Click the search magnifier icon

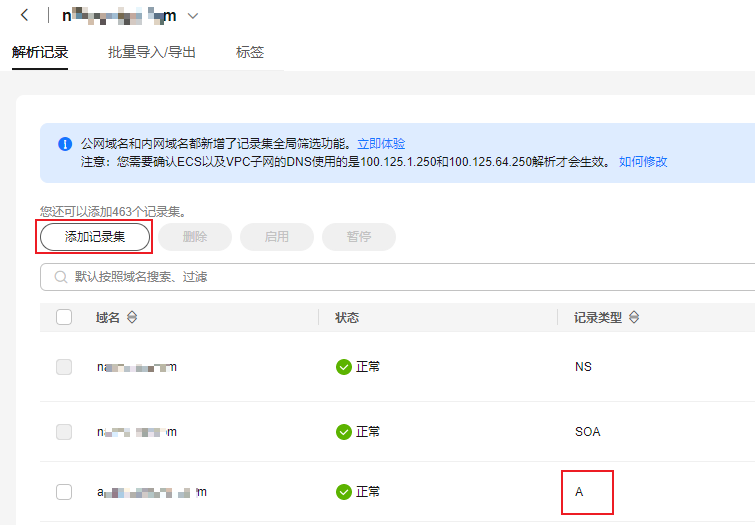[61, 277]
